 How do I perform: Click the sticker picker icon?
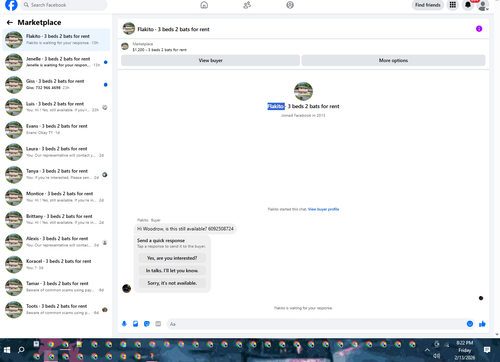click(x=147, y=324)
